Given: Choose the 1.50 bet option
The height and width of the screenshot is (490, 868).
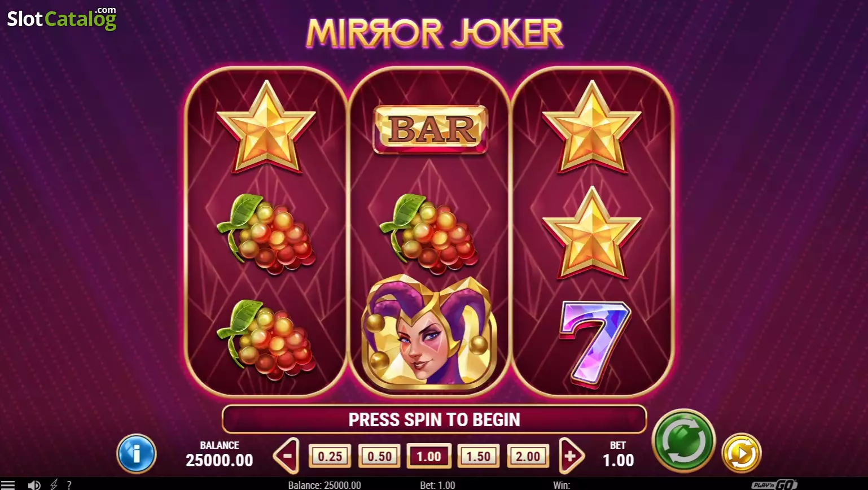Looking at the screenshot, I should point(479,456).
